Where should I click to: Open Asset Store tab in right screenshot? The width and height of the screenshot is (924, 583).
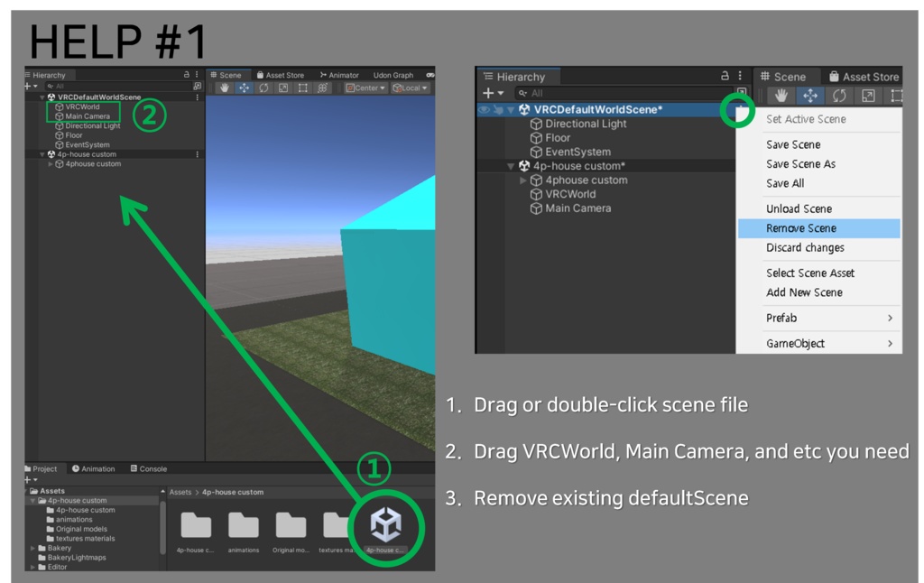[864, 77]
